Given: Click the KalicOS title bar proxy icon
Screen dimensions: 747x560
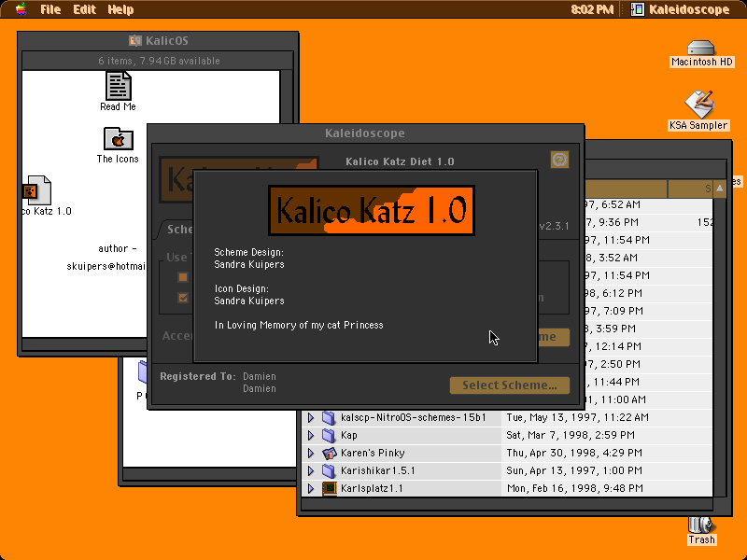Looking at the screenshot, I should click(x=135, y=40).
